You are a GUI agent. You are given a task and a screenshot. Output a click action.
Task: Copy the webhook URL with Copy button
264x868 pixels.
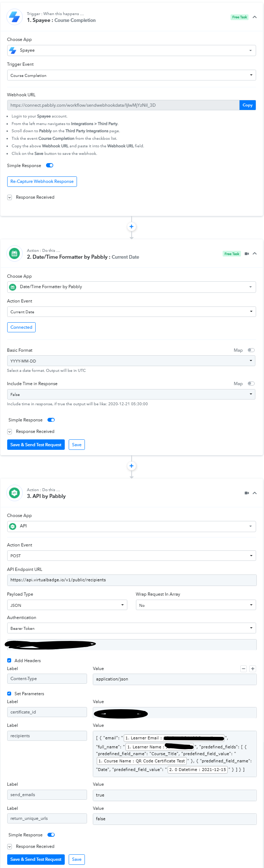point(247,105)
